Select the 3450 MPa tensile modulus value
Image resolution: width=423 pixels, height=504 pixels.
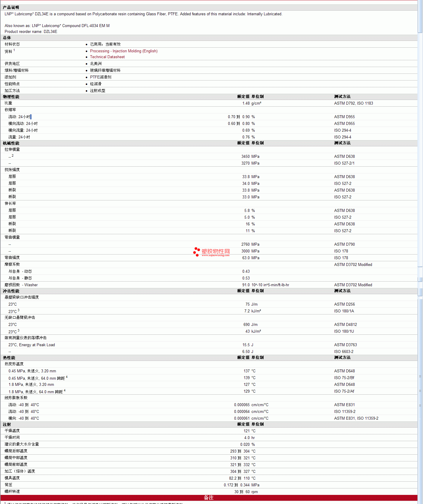point(250,157)
